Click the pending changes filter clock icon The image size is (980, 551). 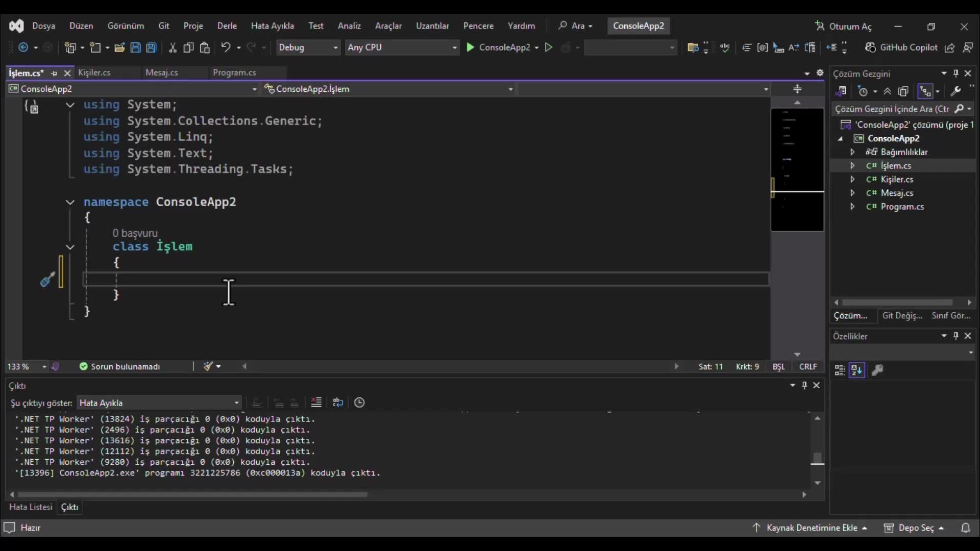(863, 91)
